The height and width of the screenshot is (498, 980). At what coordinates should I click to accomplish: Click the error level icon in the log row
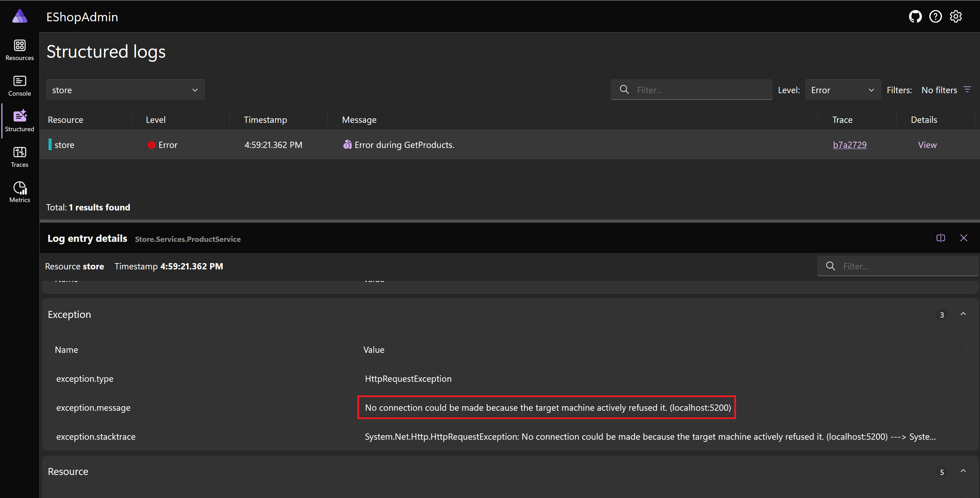[151, 144]
